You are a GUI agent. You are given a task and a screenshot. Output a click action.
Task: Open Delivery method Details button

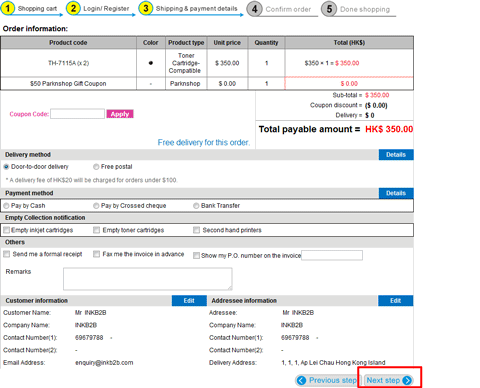tap(396, 155)
